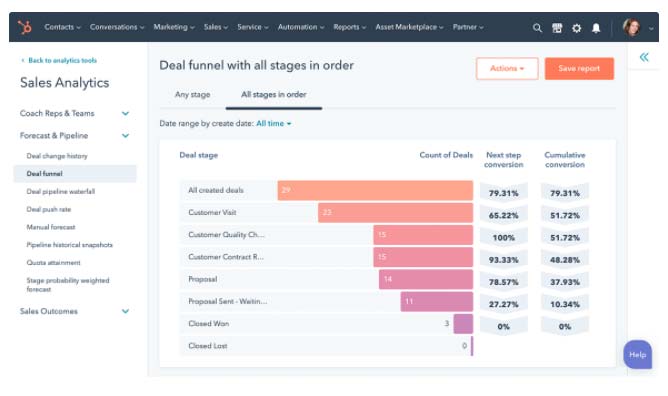
Task: Open the notifications bell
Action: click(x=596, y=28)
